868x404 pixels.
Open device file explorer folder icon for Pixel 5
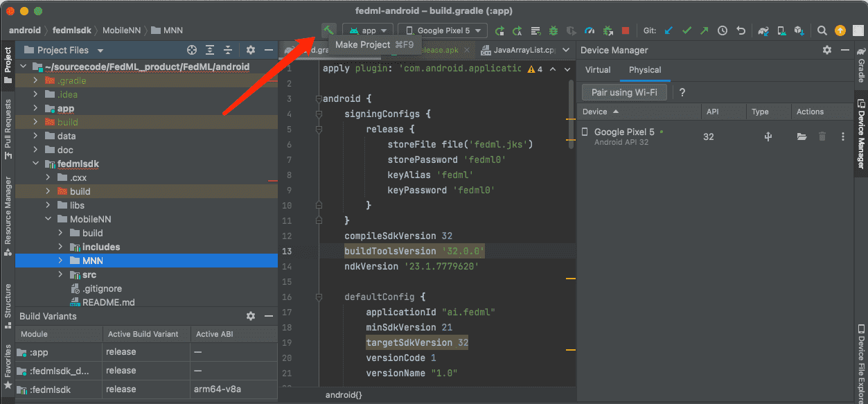(801, 137)
